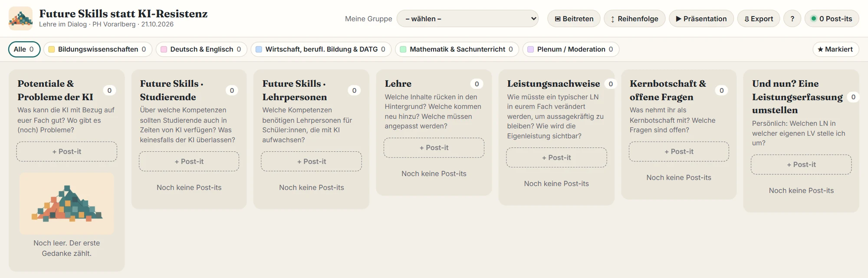Filter by Plenum / Moderation group
868x278 pixels.
point(571,49)
